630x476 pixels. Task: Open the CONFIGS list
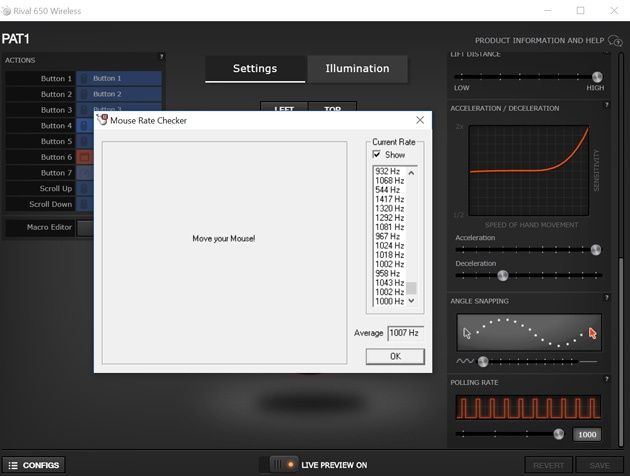(x=34, y=465)
